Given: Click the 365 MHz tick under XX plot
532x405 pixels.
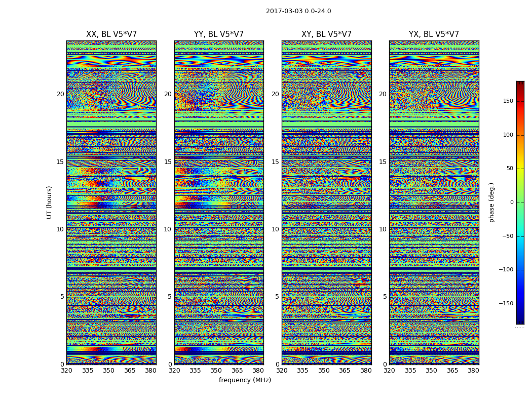Looking at the screenshot, I should [130, 371].
